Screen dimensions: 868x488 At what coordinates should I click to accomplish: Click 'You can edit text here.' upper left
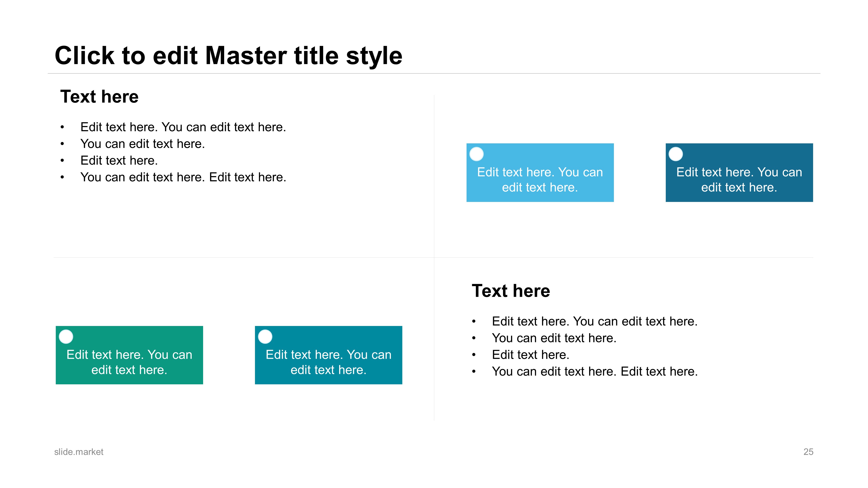coord(143,144)
